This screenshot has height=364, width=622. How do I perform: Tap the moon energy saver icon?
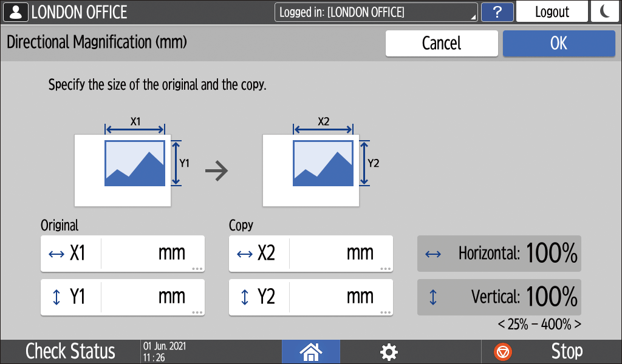604,12
